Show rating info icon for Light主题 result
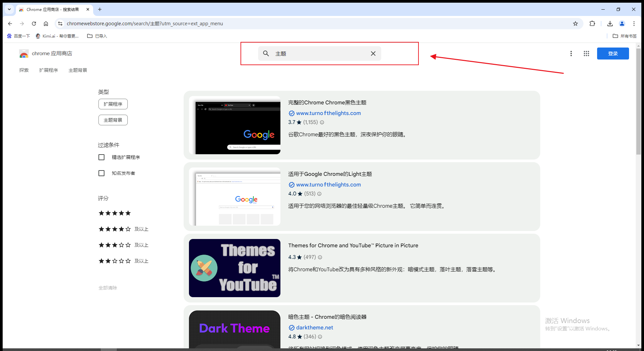The image size is (644, 351). (319, 194)
